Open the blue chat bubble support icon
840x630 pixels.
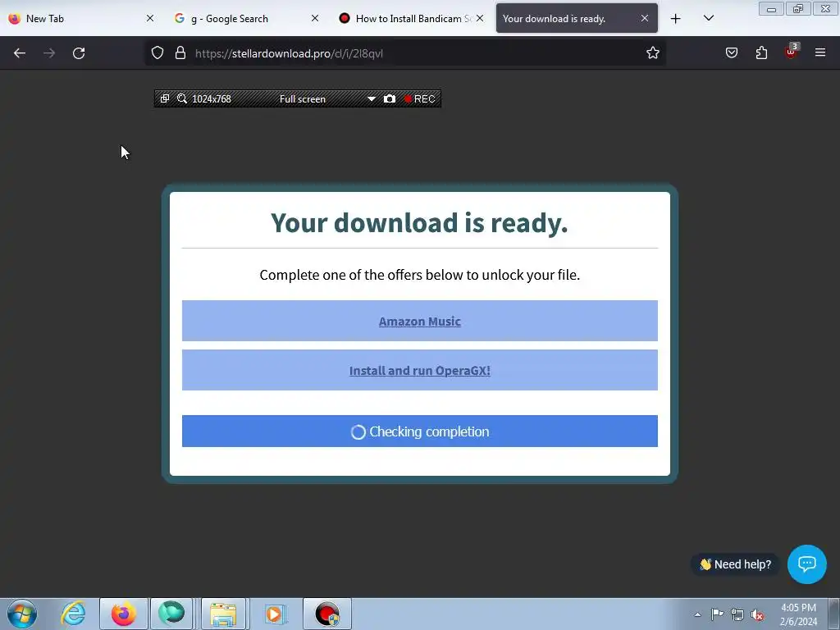coord(807,564)
